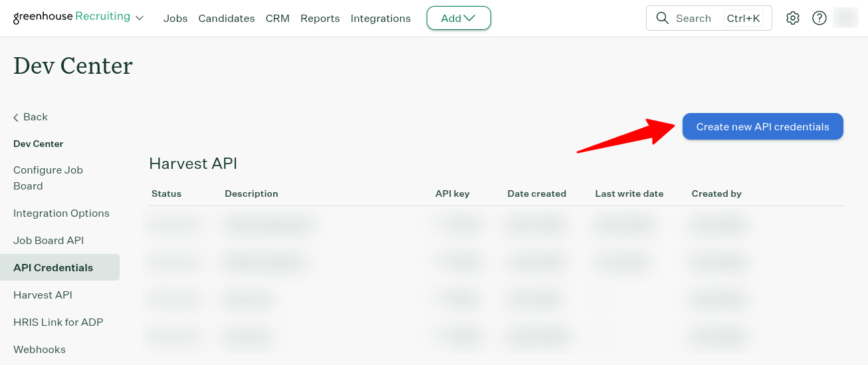Open HRIS Link for ADP in sidebar

(58, 322)
